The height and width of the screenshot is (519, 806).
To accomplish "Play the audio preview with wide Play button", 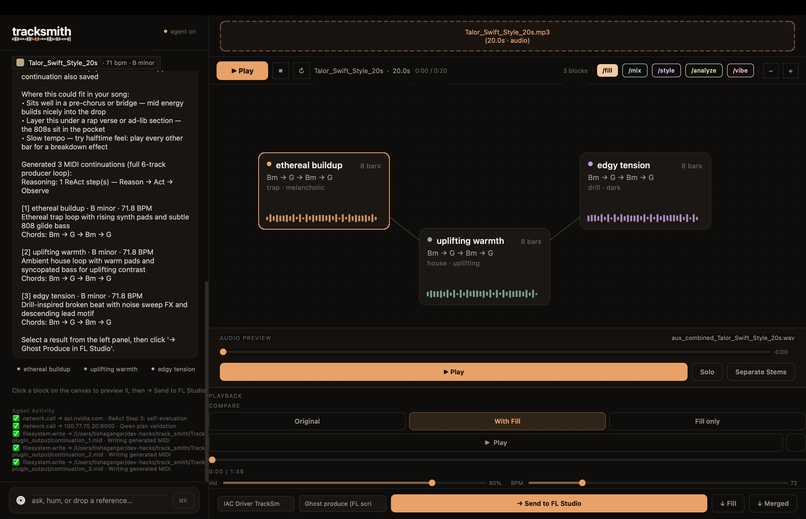I will click(x=453, y=372).
